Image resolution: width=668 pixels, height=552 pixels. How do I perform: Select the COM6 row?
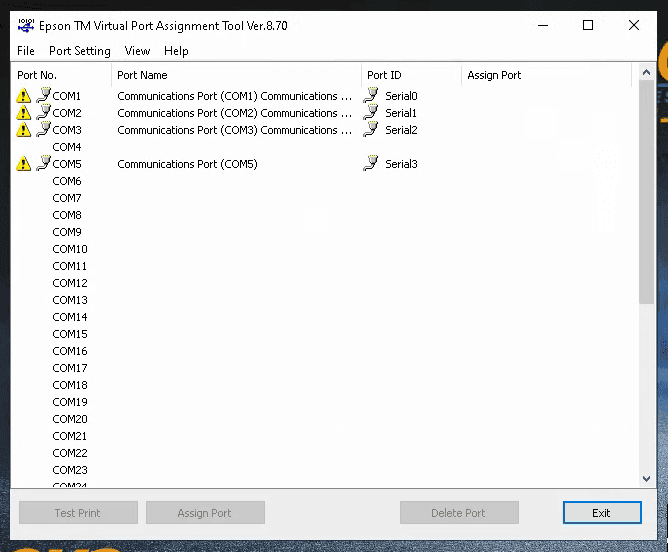click(x=322, y=181)
